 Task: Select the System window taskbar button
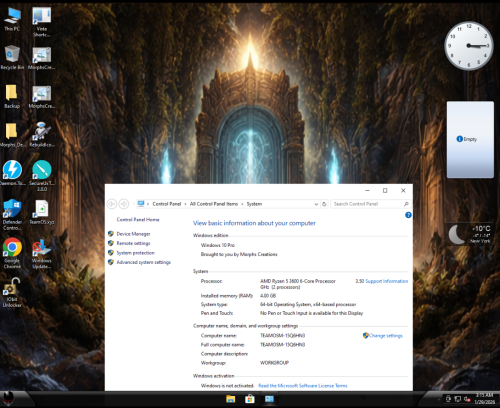(x=269, y=399)
